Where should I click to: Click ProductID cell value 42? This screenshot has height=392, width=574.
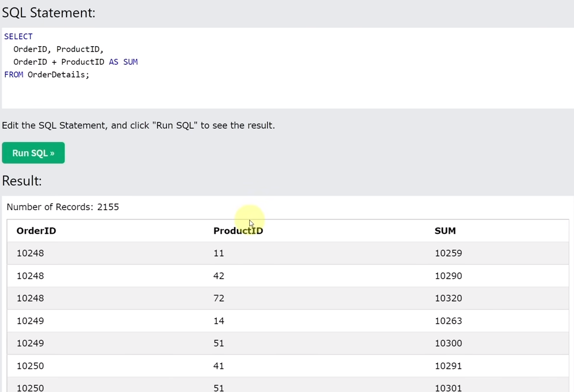[x=219, y=276]
